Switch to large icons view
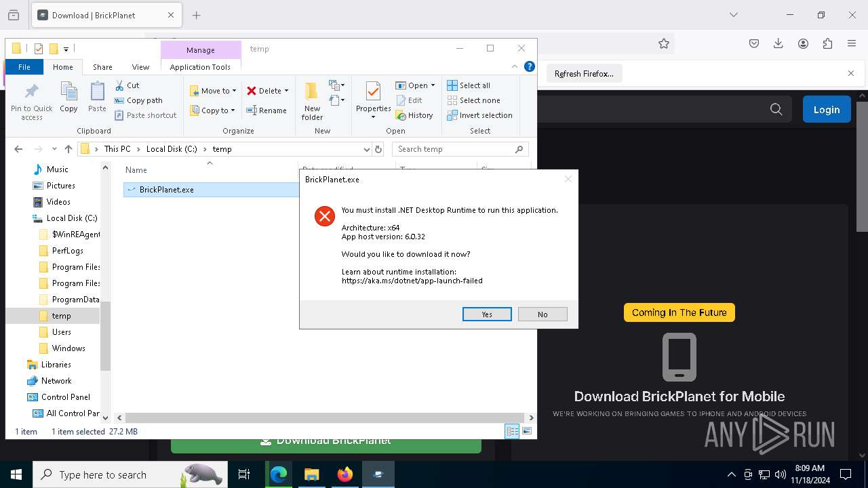The width and height of the screenshot is (868, 488). tap(526, 431)
